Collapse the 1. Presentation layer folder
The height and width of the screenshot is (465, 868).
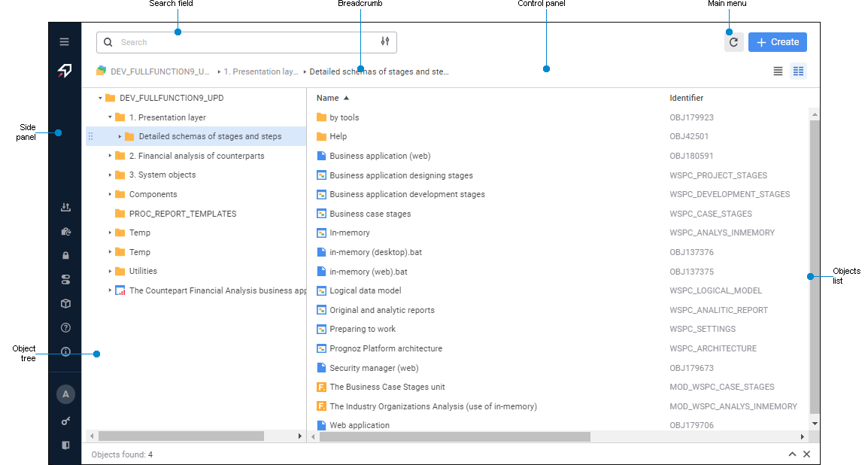pyautogui.click(x=110, y=117)
